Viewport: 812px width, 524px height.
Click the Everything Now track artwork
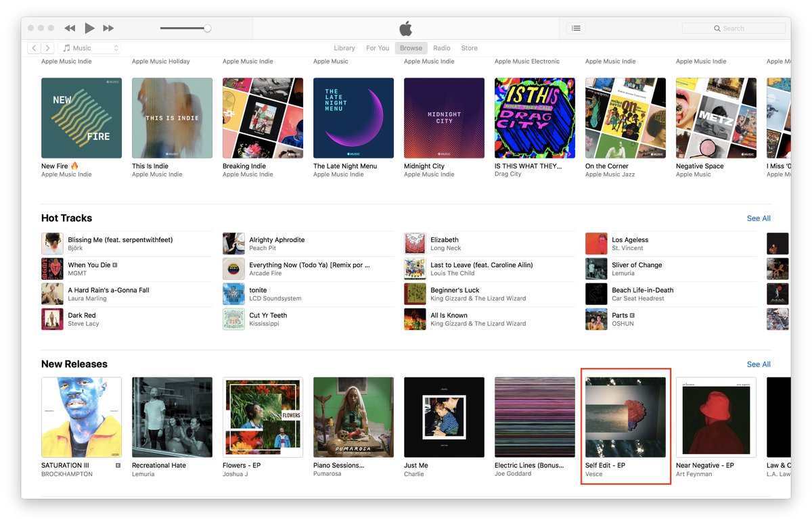click(x=233, y=268)
